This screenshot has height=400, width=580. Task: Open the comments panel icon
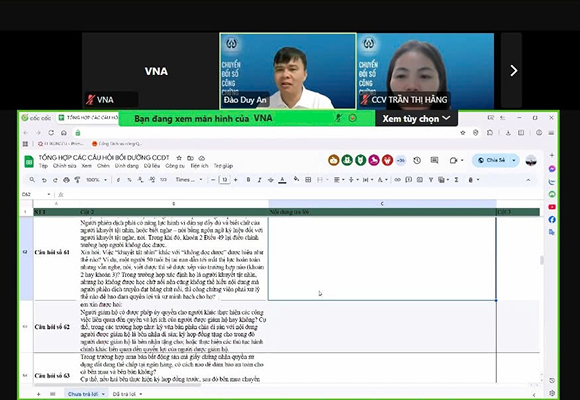[434, 160]
